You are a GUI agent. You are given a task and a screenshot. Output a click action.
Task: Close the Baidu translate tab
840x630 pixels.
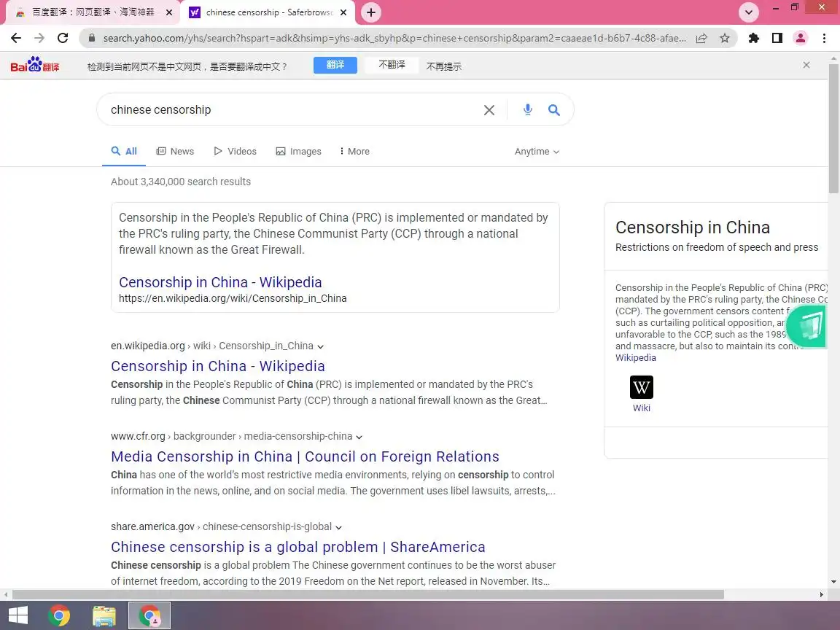tap(168, 12)
